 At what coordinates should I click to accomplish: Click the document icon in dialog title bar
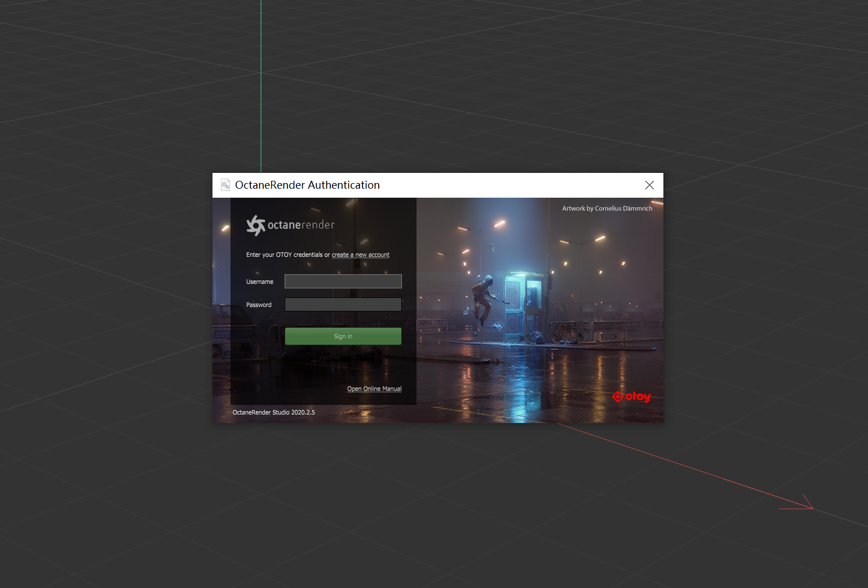pos(225,185)
